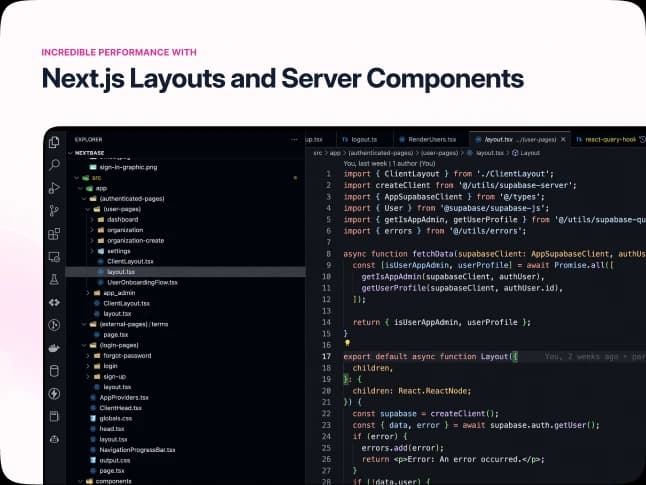Viewport: 646px width, 485px height.
Task: Open the Explorer view in activity bar
Action: coord(54,142)
